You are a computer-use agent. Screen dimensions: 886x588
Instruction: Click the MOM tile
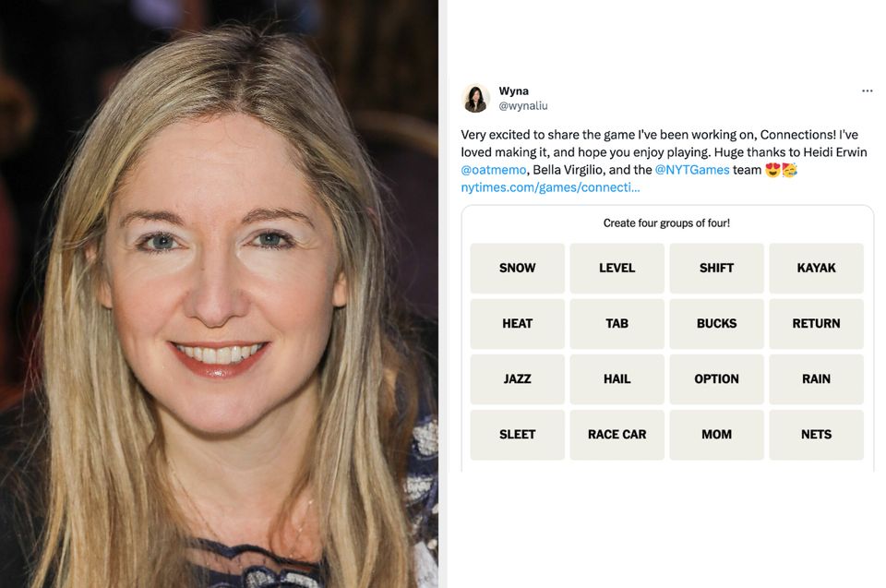(x=716, y=434)
